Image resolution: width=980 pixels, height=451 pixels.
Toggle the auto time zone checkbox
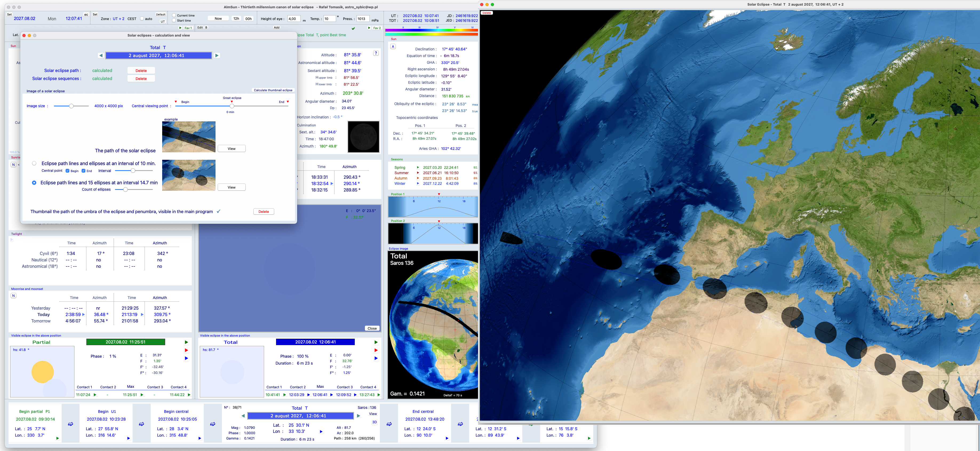pos(142,19)
